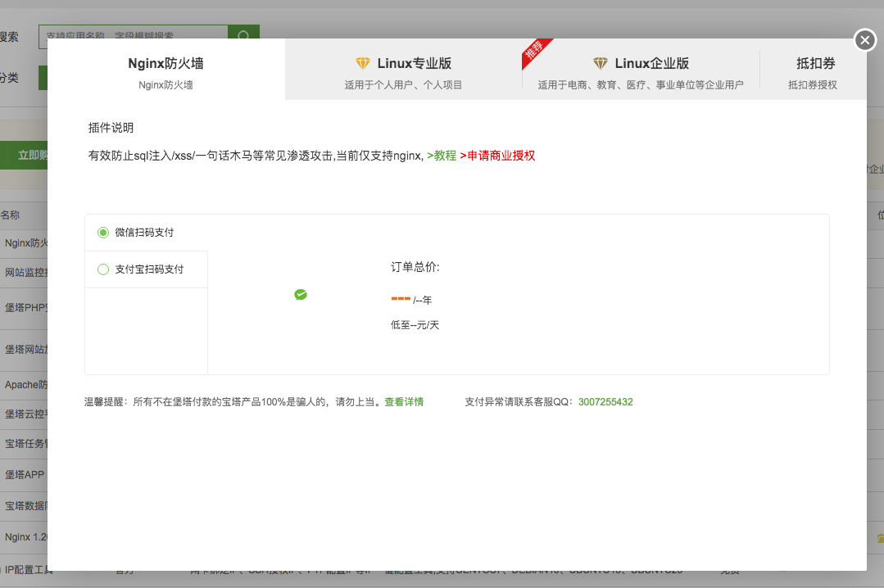Click the Apache防 row in the background list

point(24,385)
